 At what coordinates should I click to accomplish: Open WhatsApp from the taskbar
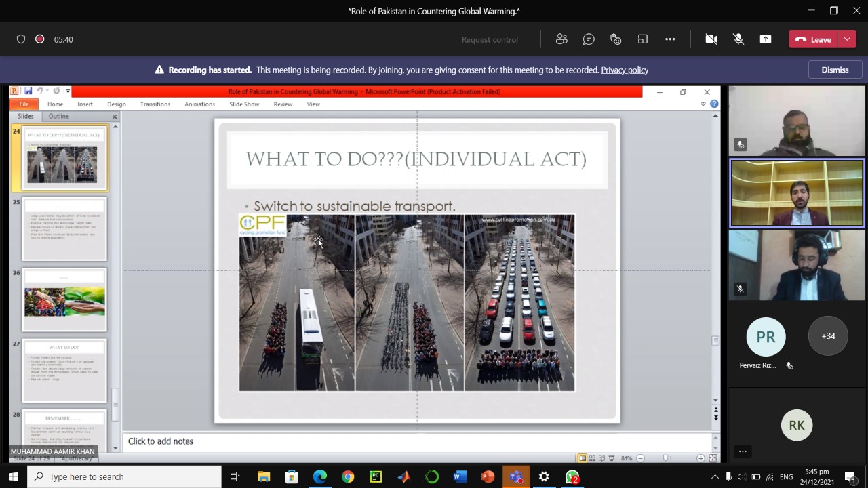(x=572, y=476)
